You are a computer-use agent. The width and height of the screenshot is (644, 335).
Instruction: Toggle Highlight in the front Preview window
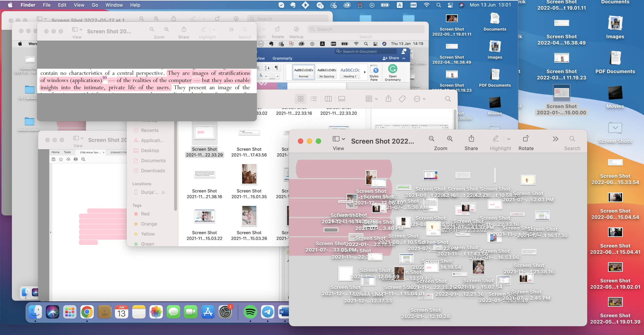495,139
